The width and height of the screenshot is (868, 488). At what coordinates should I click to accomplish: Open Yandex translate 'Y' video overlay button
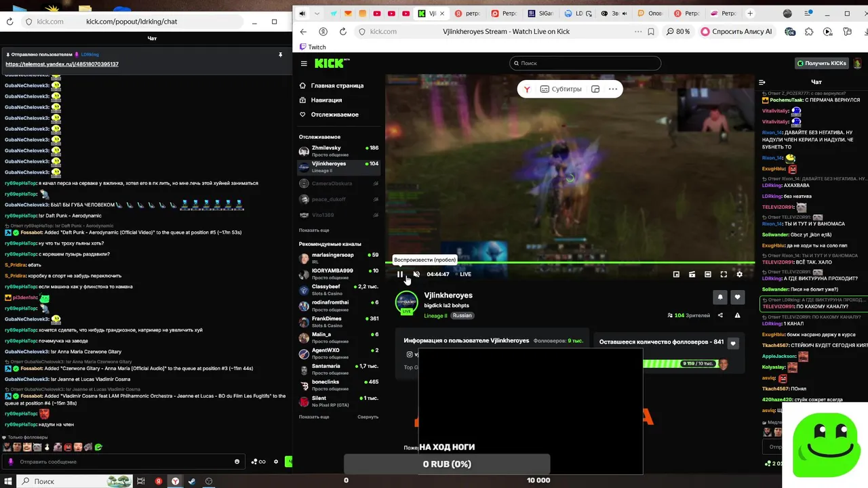click(x=526, y=89)
